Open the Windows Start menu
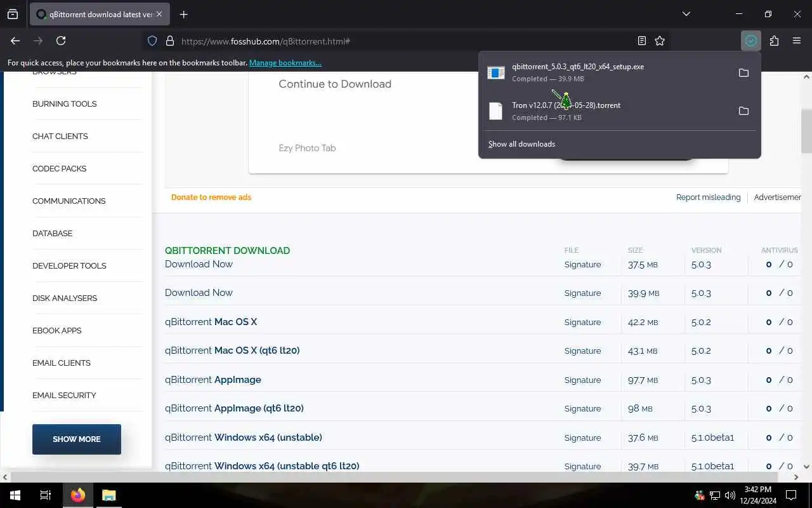 (15, 495)
